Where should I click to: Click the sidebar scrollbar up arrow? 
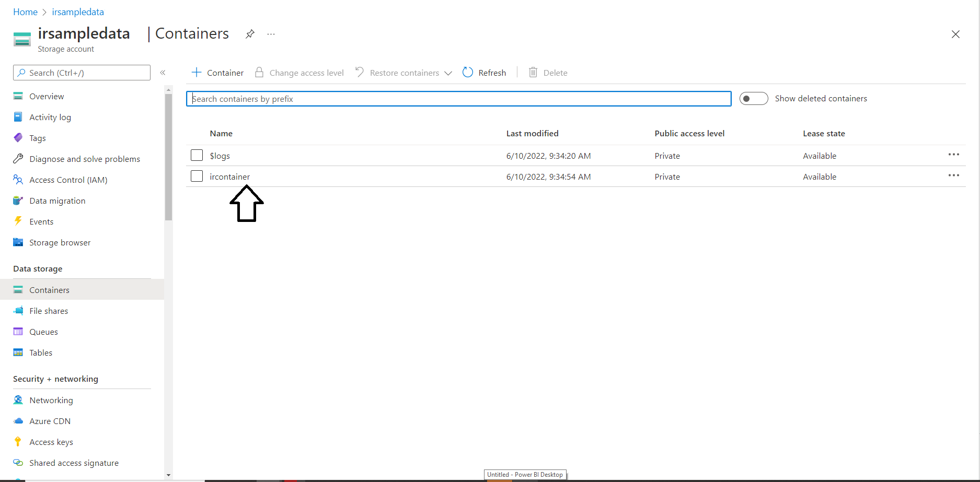(168, 90)
